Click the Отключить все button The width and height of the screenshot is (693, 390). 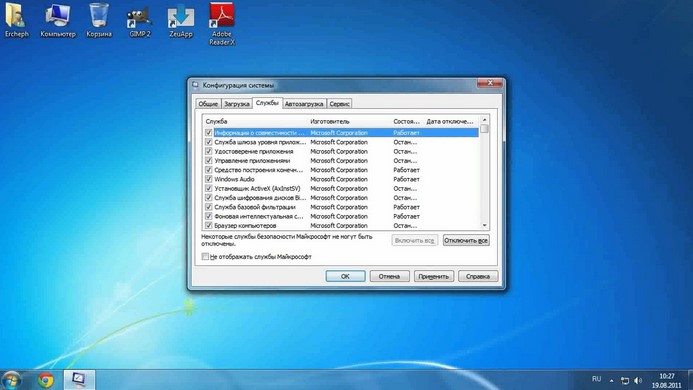pyautogui.click(x=466, y=240)
